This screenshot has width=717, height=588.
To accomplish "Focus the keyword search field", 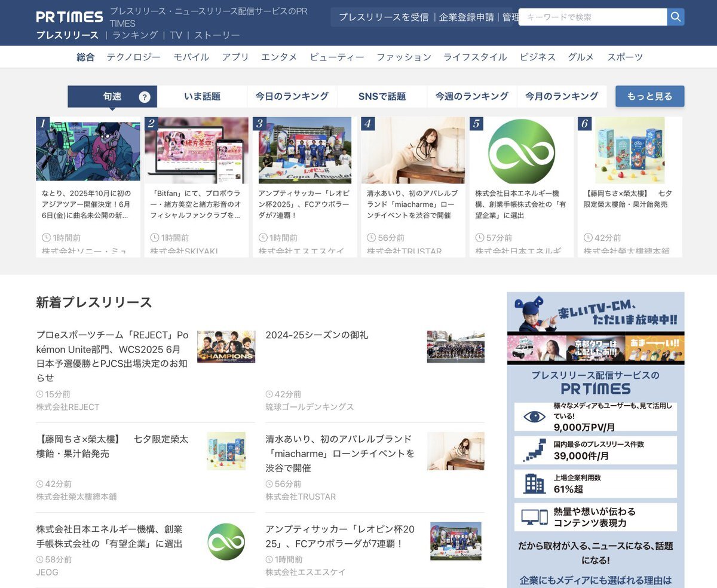I will tap(593, 17).
